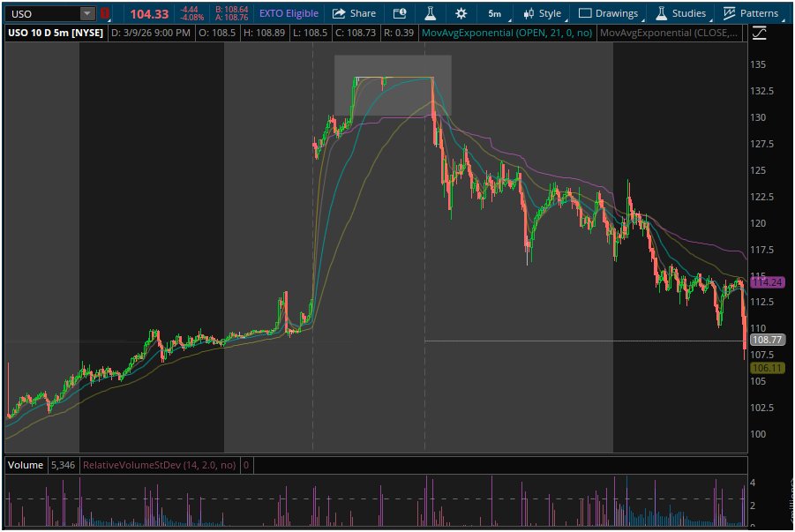Click the EXTO Eligible label

pos(289,14)
